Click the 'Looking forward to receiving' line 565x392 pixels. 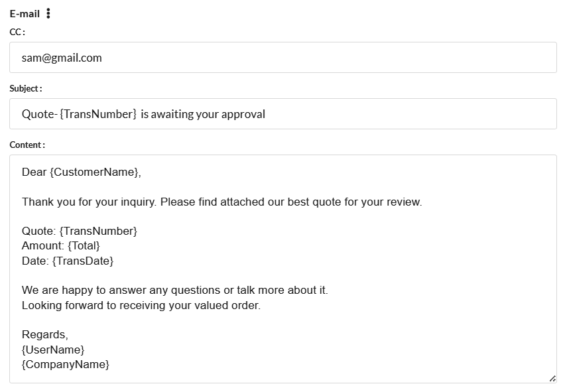141,305
